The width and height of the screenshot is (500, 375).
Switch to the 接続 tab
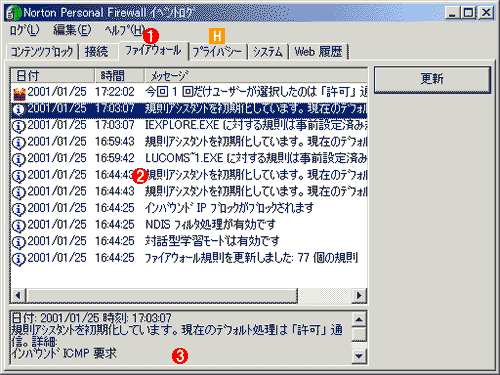[x=96, y=52]
